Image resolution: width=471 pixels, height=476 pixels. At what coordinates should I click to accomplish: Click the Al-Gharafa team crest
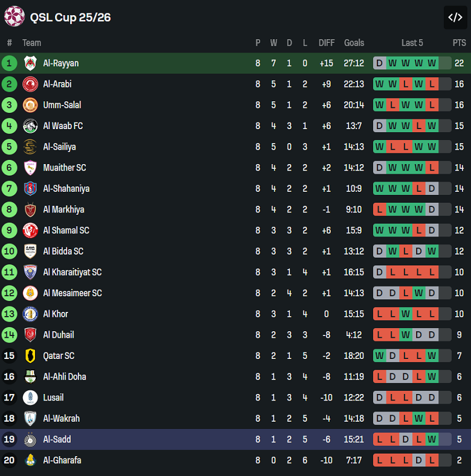tap(30, 460)
